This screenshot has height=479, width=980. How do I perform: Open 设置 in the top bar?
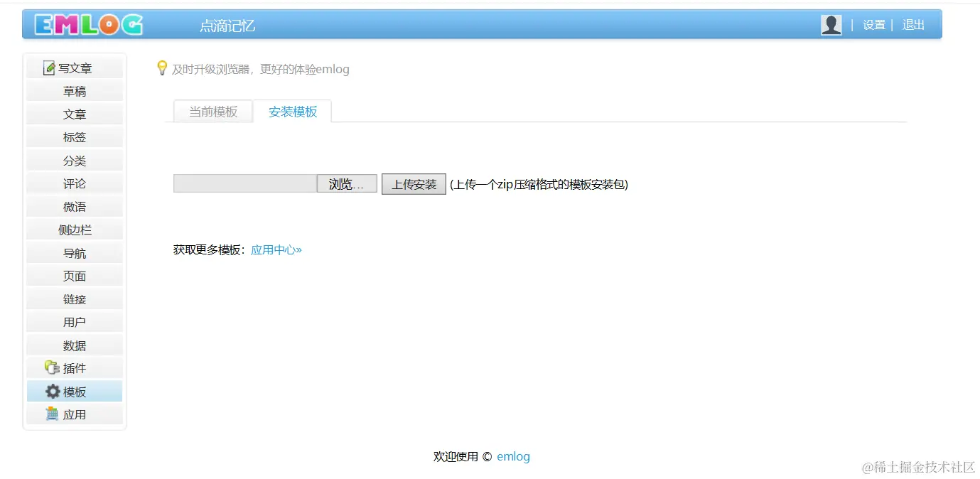pyautogui.click(x=873, y=24)
